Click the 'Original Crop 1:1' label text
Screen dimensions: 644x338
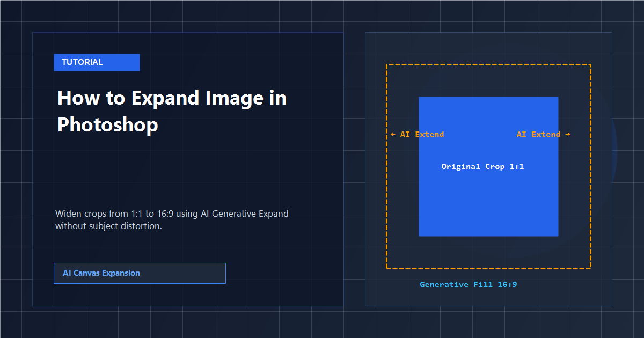(482, 166)
